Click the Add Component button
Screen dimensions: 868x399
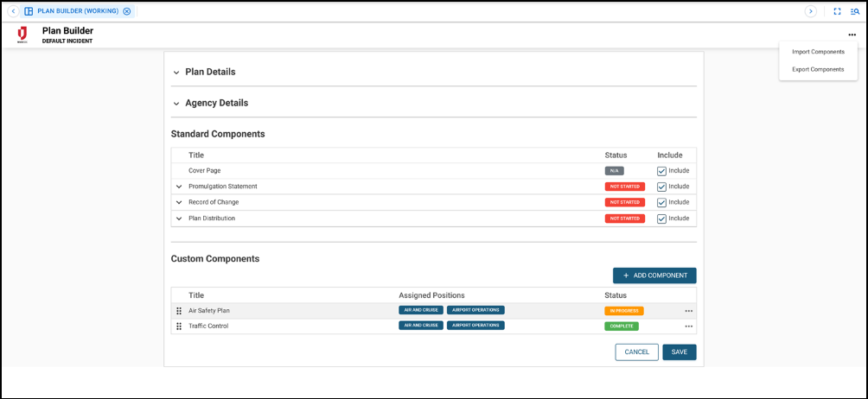click(x=654, y=275)
